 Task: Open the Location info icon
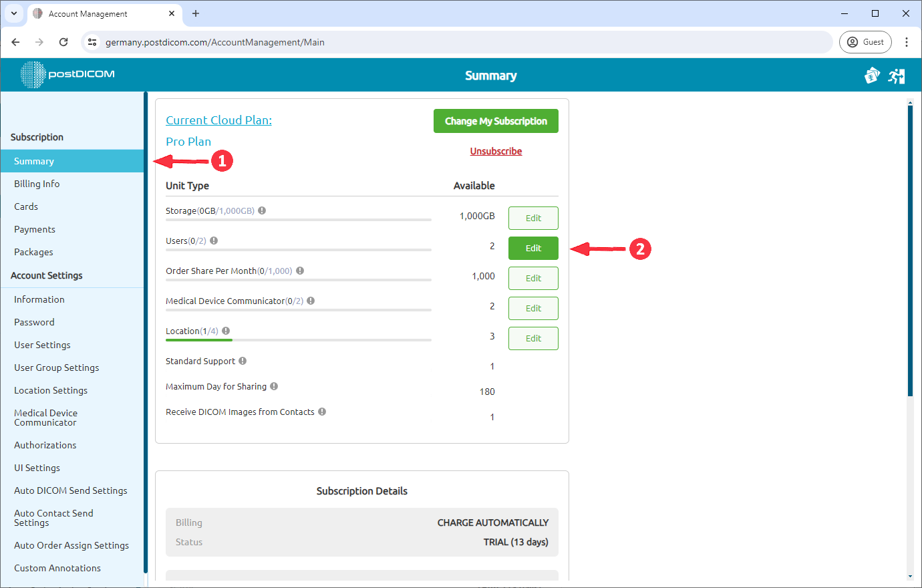coord(225,330)
